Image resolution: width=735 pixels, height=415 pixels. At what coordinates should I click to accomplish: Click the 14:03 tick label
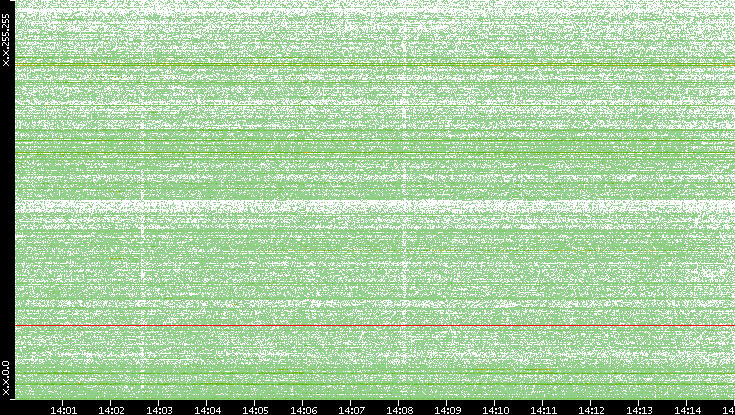pos(159,410)
